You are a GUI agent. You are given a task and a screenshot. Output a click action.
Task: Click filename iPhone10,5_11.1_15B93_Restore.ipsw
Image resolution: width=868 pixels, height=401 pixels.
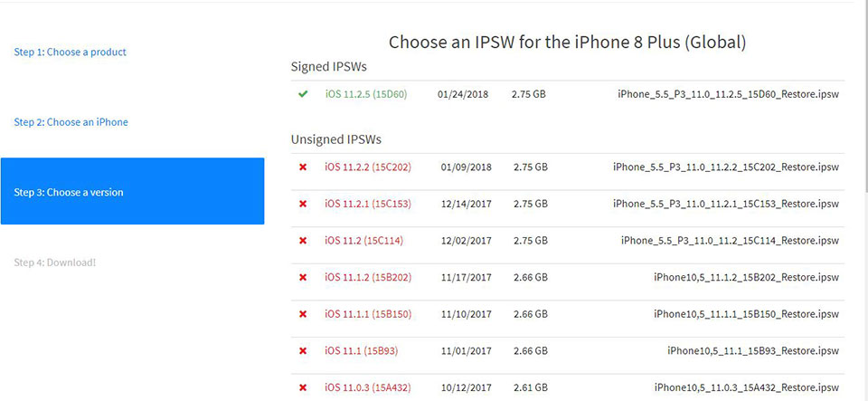(x=753, y=350)
